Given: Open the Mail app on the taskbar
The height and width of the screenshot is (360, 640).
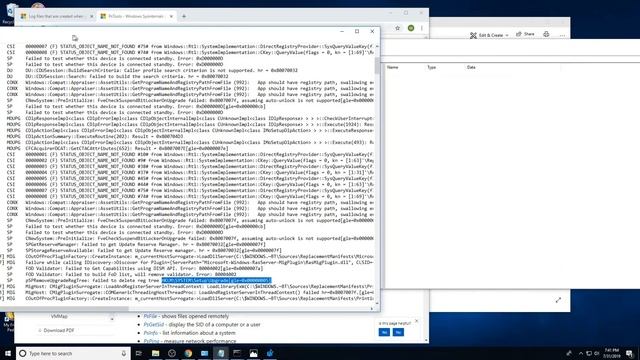Looking at the screenshot, I should point(204,353).
